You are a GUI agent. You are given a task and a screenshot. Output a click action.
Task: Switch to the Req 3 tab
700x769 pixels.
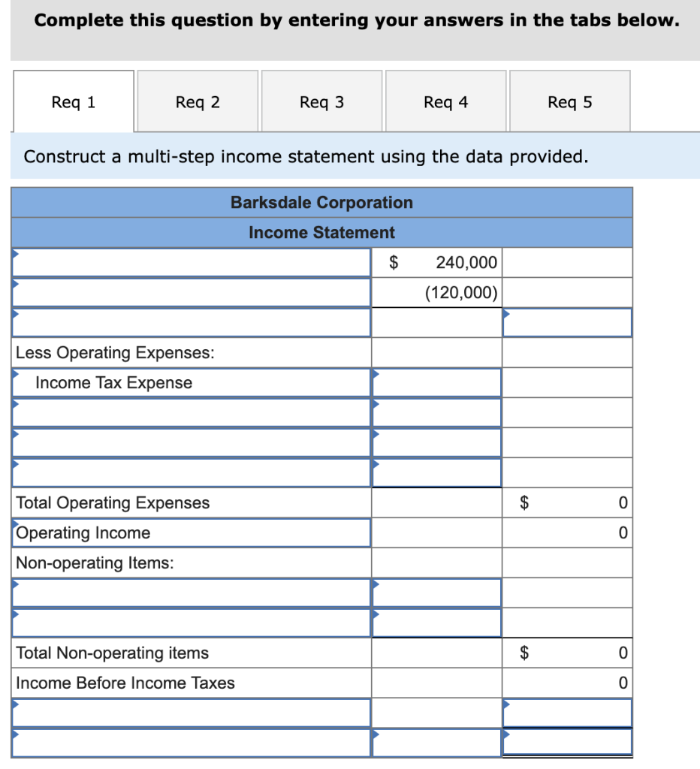pos(321,101)
